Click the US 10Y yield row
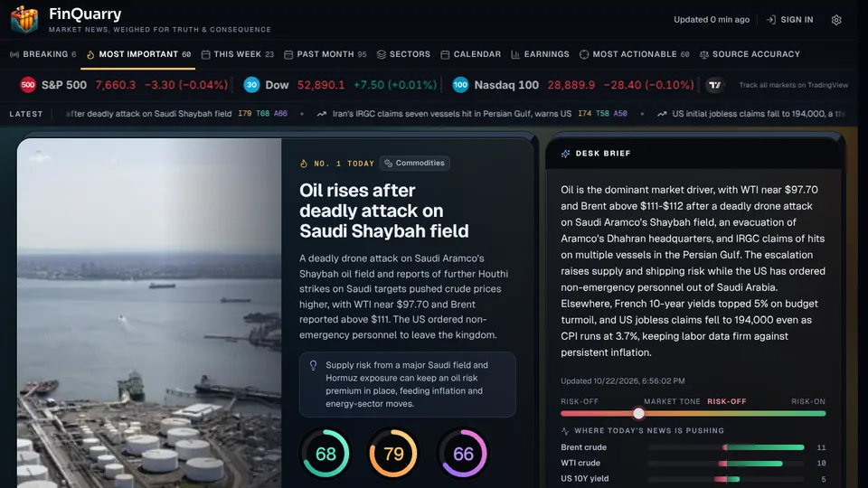The width and height of the screenshot is (868, 488). pyautogui.click(x=693, y=479)
